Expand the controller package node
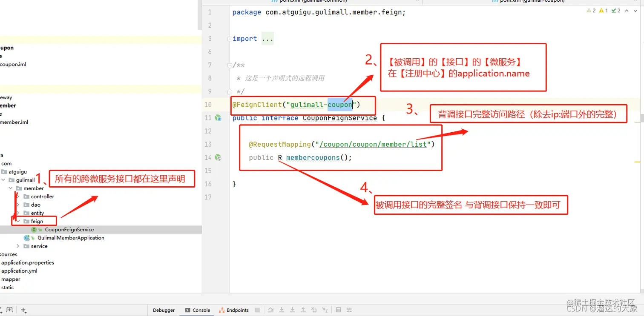The height and width of the screenshot is (316, 644). [18, 196]
